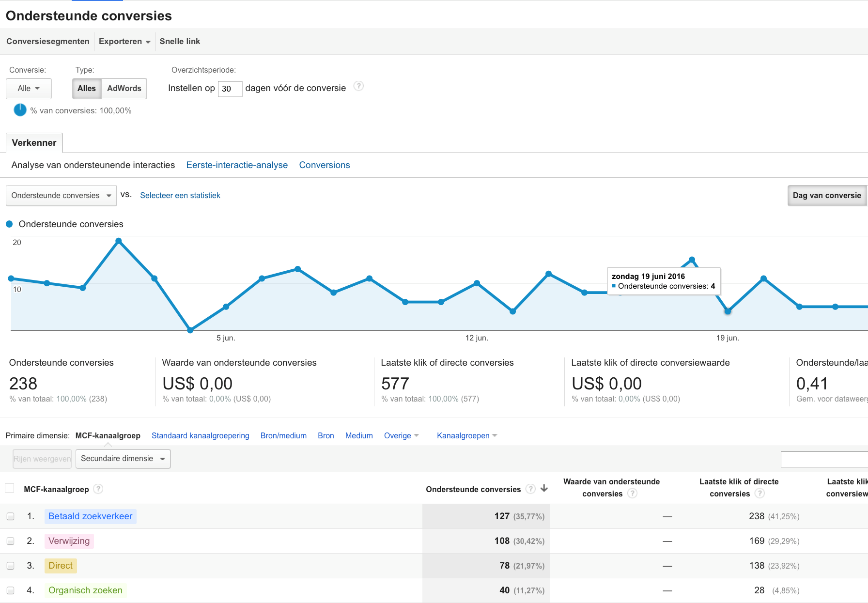Screen dimensions: 868x603
Task: Select Bron primary dimension
Action: point(326,435)
